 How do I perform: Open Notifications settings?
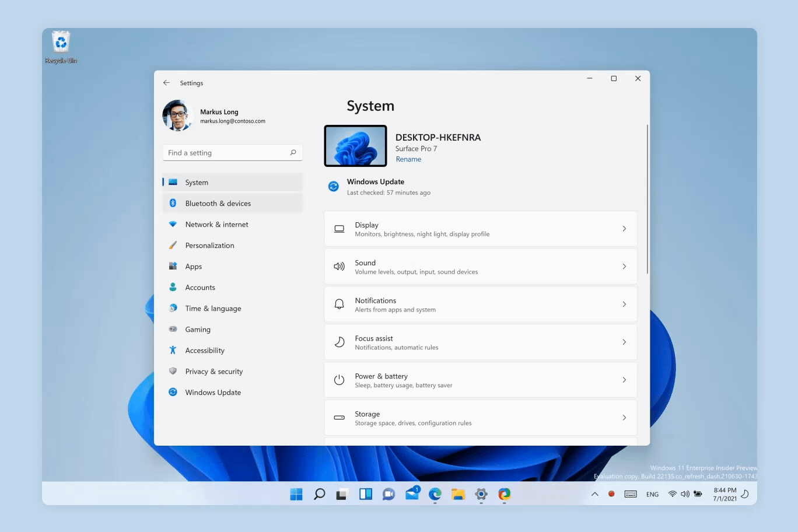pos(480,304)
